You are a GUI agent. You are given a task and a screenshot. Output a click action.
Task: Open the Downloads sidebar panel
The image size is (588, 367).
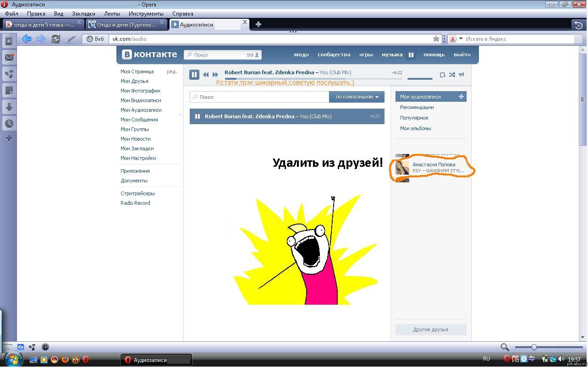[9, 107]
